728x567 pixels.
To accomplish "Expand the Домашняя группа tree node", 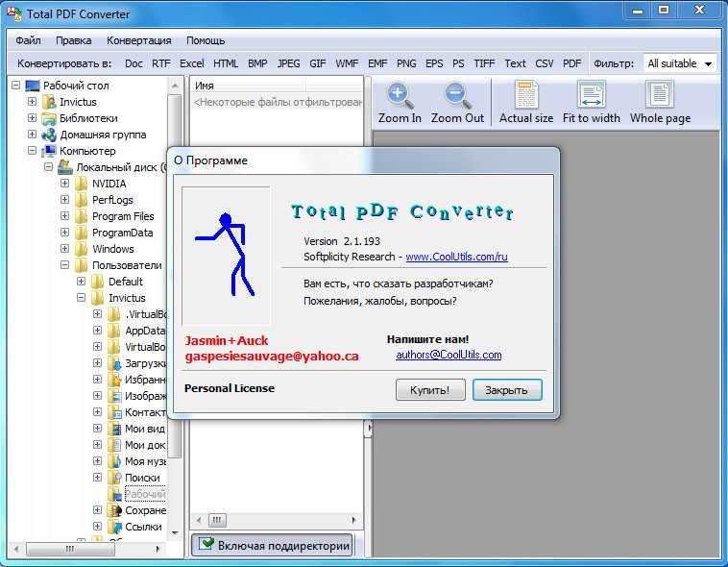I will (32, 135).
